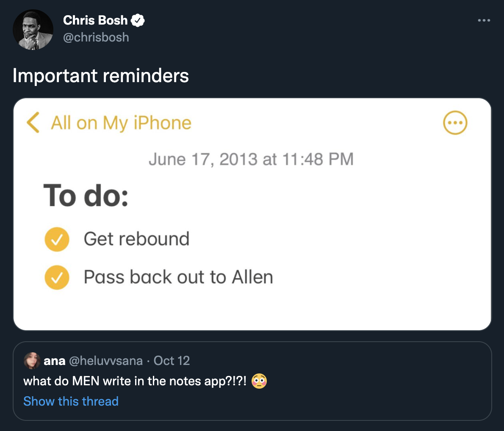Expand the quoted tweet thread
Viewport: 504px width, 431px height.
point(71,401)
